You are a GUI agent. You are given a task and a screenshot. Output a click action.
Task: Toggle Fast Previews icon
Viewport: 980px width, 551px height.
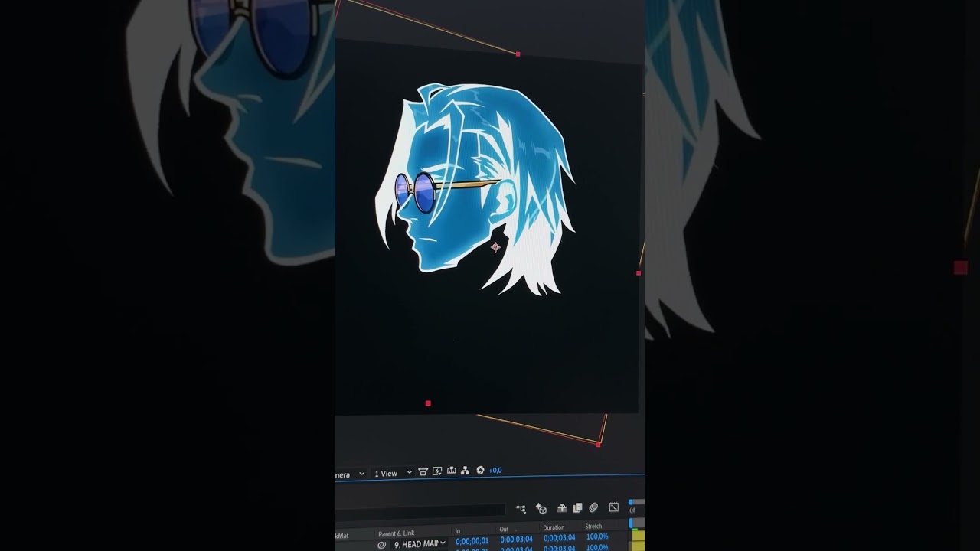pos(437,471)
